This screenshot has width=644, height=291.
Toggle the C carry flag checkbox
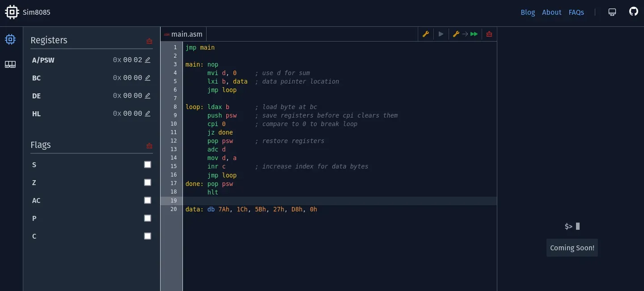click(x=148, y=236)
